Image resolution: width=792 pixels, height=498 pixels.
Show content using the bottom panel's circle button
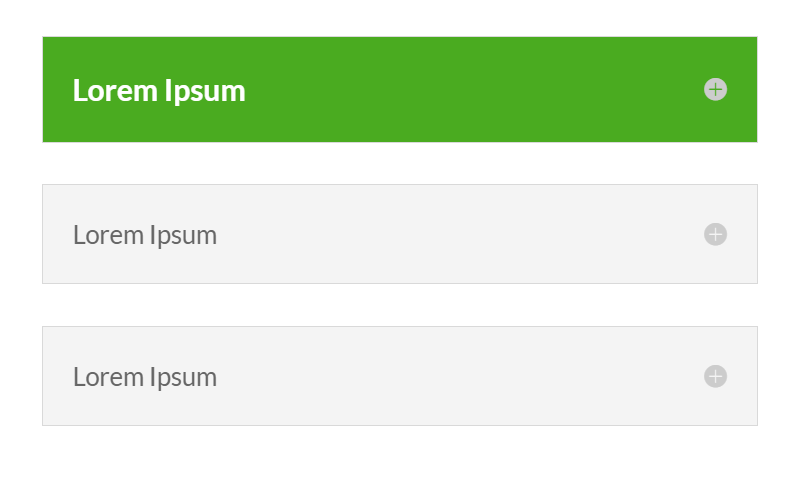715,376
